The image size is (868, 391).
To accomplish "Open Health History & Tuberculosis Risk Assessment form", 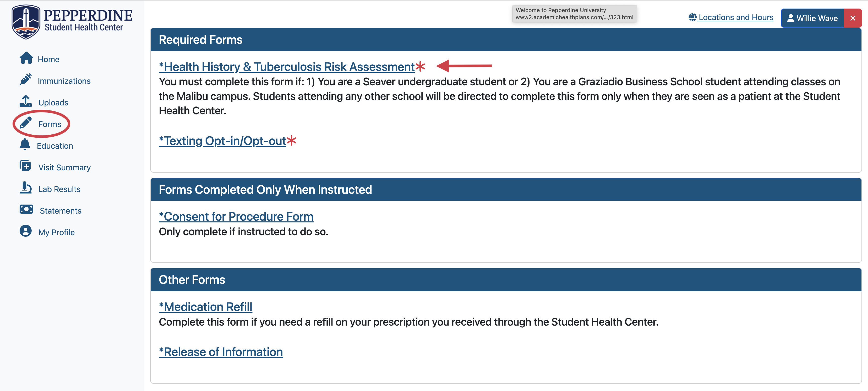I will (287, 67).
